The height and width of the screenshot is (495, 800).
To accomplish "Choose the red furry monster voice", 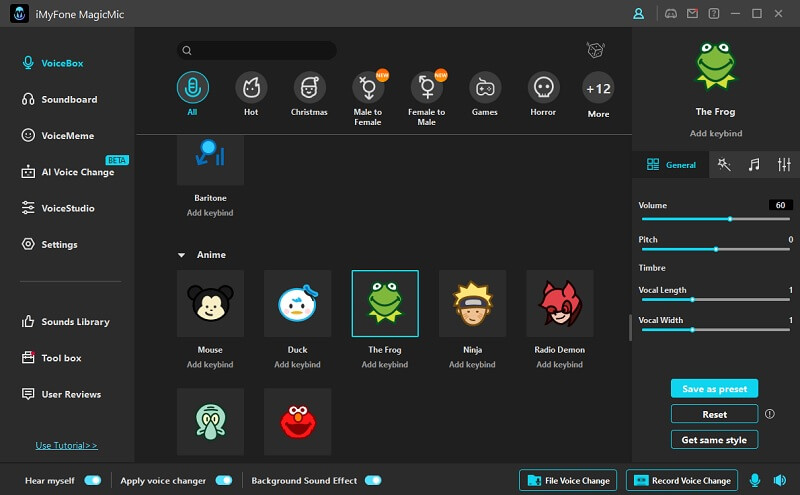I will [x=297, y=422].
